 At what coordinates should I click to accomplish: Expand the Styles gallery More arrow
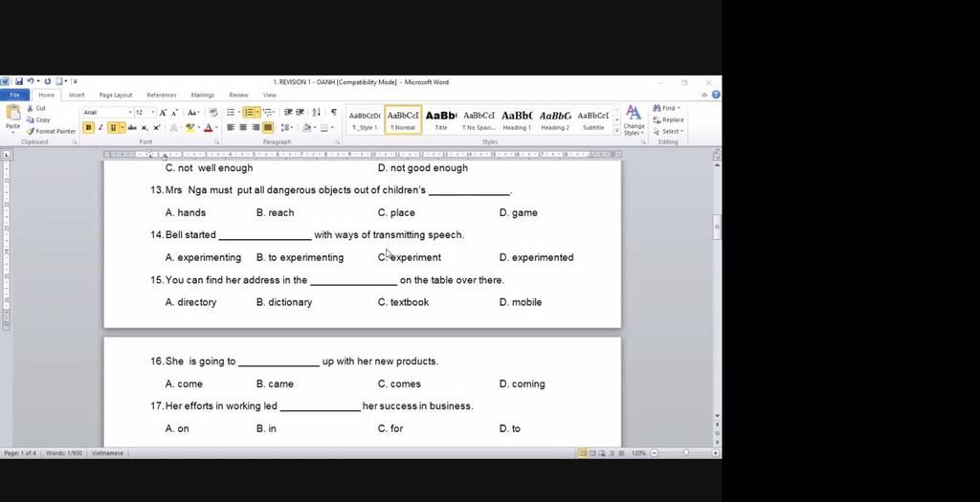617,130
